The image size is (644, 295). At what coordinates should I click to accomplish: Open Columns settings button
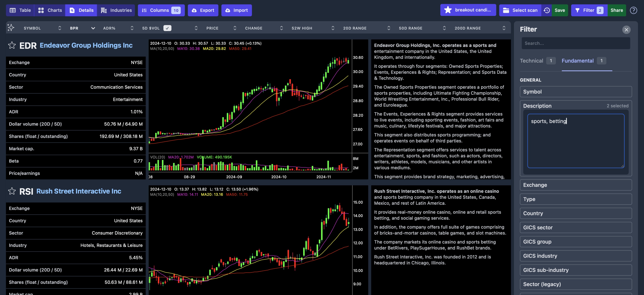(x=161, y=10)
